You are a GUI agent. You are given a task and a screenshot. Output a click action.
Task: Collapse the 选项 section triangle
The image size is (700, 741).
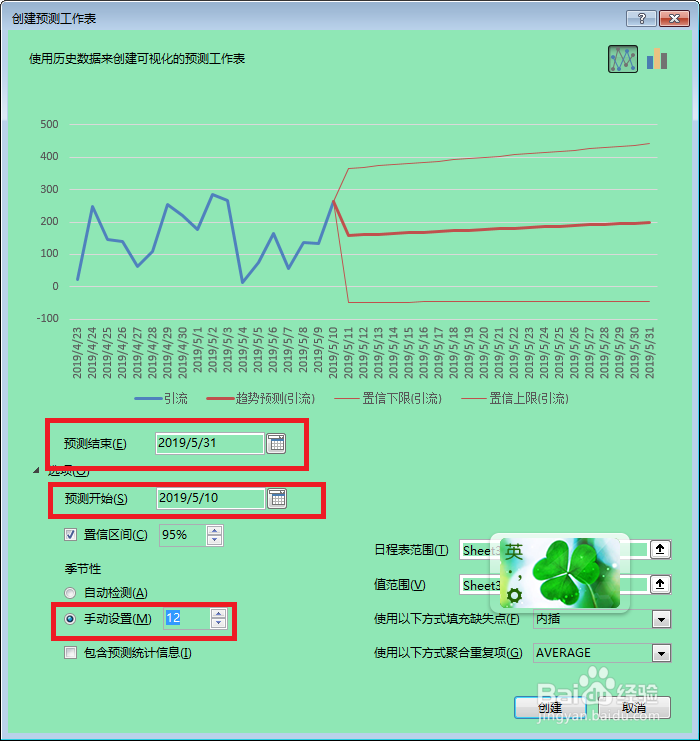[36, 470]
